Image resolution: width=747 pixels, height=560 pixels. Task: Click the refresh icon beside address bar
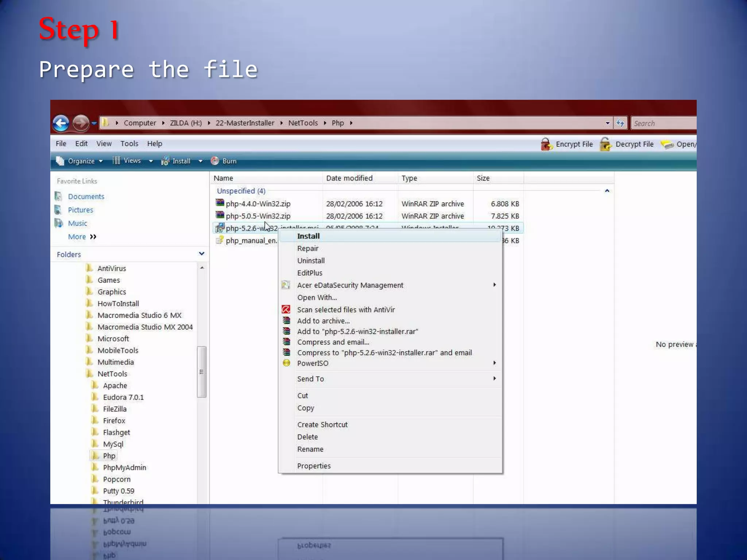click(620, 123)
